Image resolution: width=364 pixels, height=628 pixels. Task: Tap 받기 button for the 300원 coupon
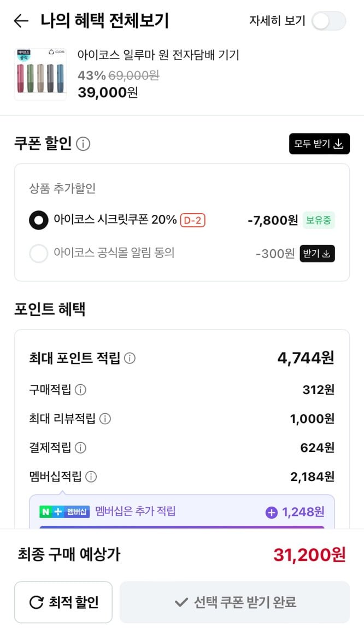[x=317, y=254]
